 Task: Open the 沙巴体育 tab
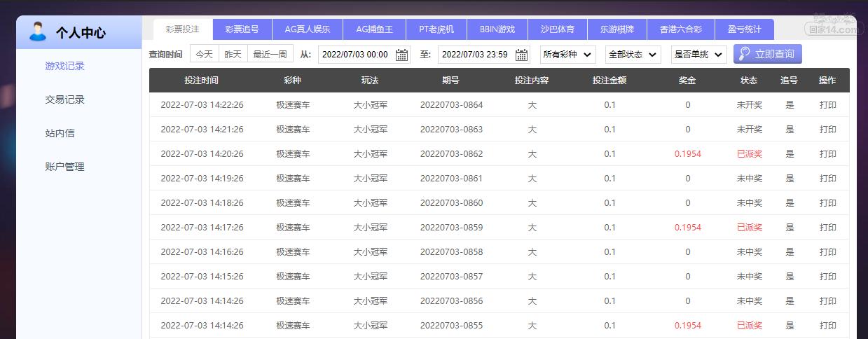click(558, 29)
